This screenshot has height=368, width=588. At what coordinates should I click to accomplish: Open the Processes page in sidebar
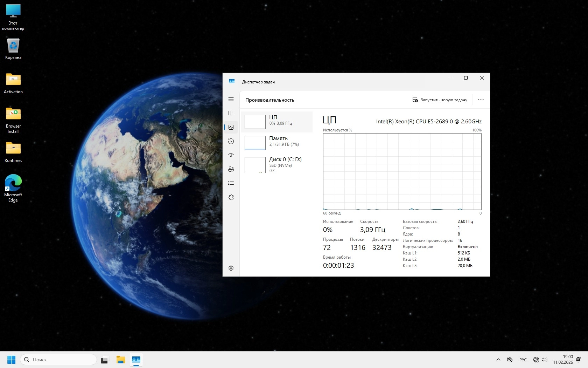[231, 113]
